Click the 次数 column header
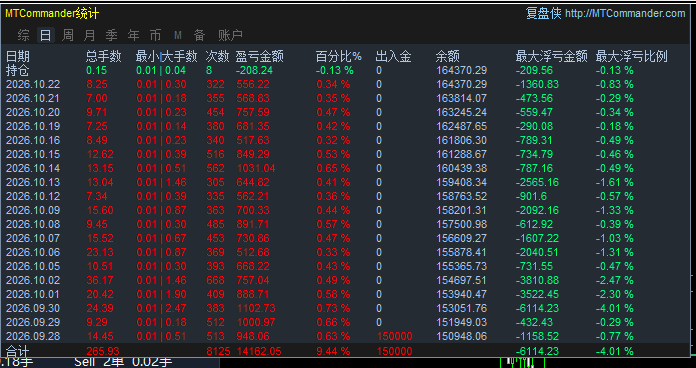This screenshot has height=368, width=696. [218, 56]
